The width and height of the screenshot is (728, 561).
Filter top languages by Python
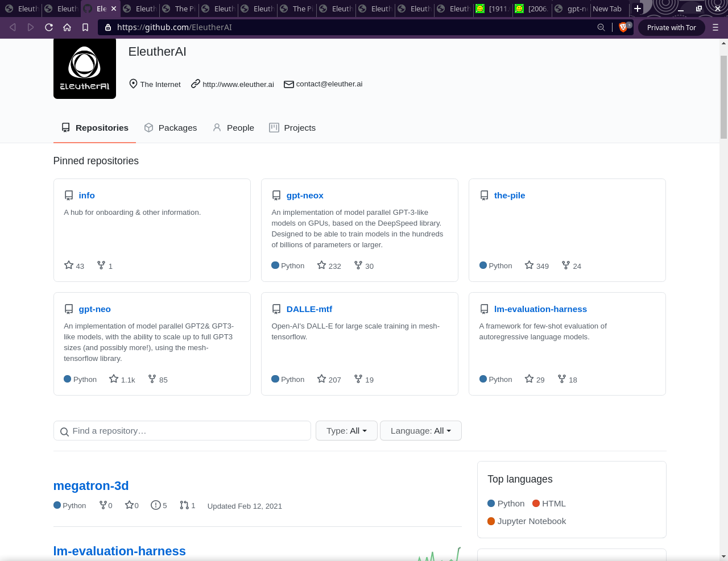(506, 504)
